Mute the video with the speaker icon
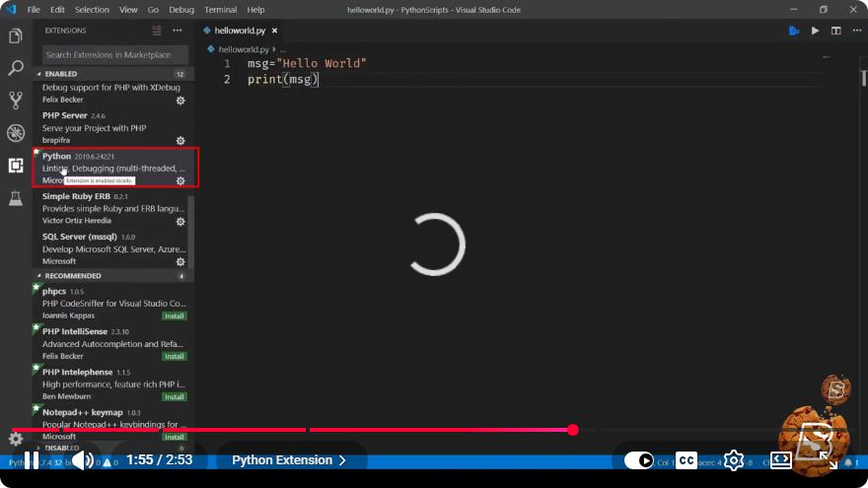 (83, 460)
